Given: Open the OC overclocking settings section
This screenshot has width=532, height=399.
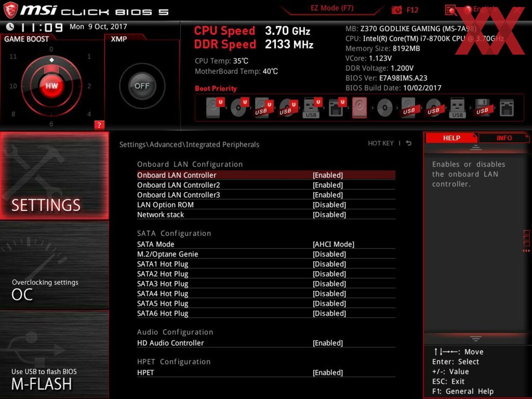Looking at the screenshot, I should click(x=54, y=265).
